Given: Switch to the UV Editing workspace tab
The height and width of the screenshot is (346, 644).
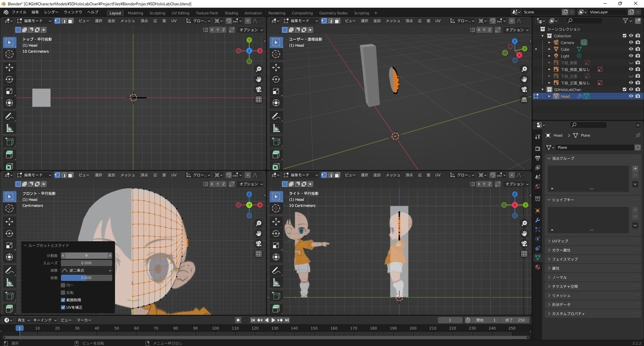Looking at the screenshot, I should click(180, 13).
